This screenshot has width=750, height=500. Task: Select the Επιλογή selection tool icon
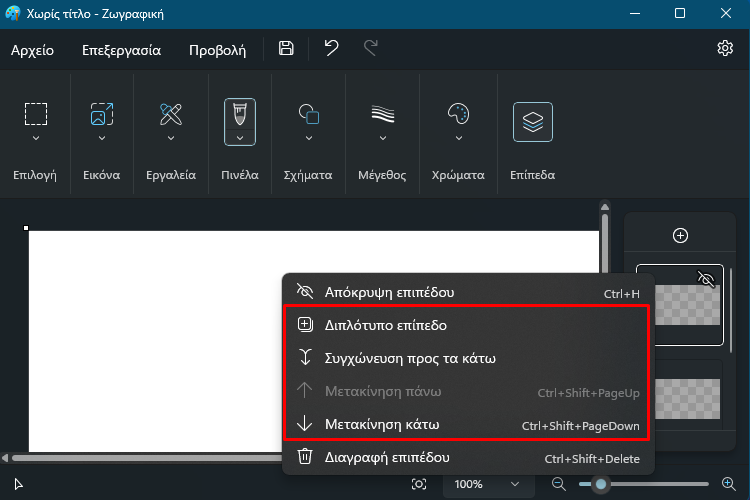pos(36,114)
